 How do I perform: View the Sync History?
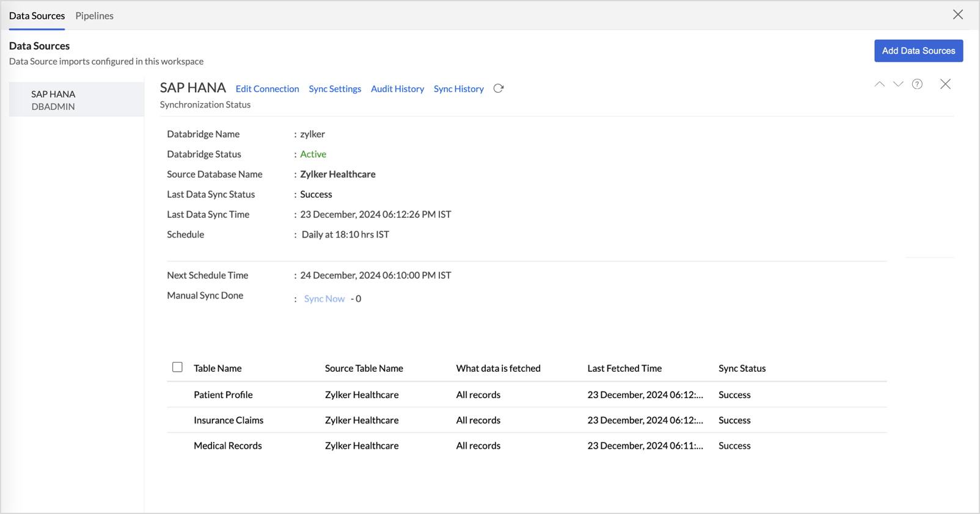click(x=458, y=89)
